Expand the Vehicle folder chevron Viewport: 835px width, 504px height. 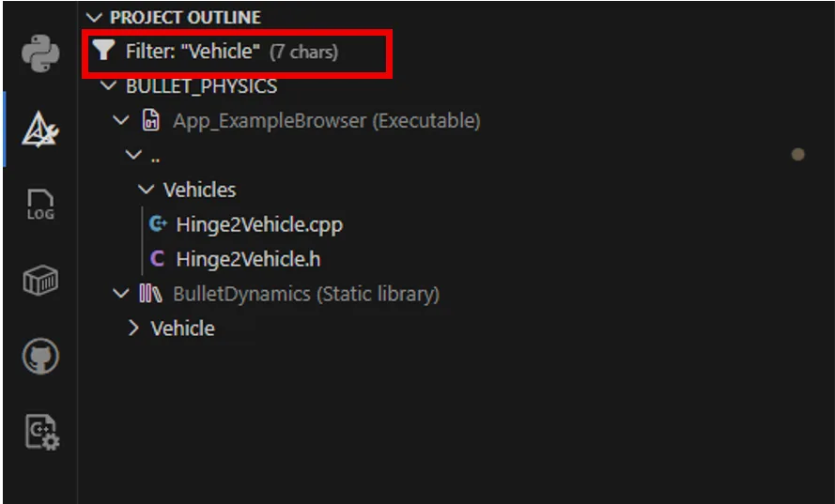(x=133, y=328)
